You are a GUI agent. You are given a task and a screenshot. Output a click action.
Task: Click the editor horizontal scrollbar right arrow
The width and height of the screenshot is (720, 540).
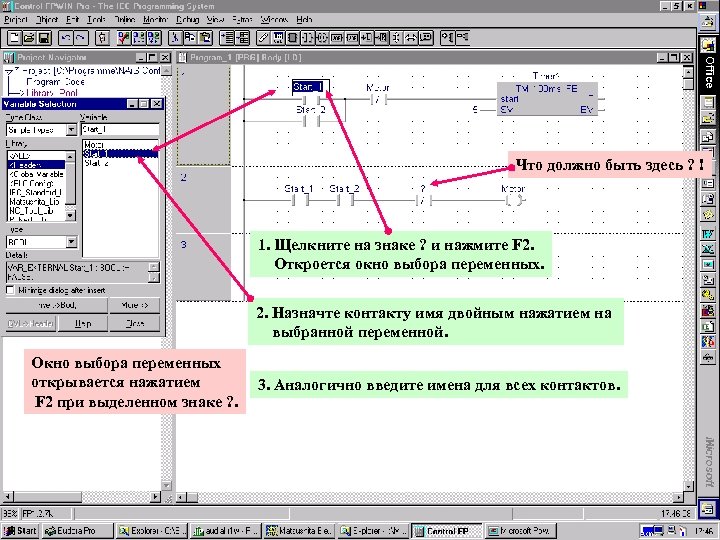coord(679,497)
